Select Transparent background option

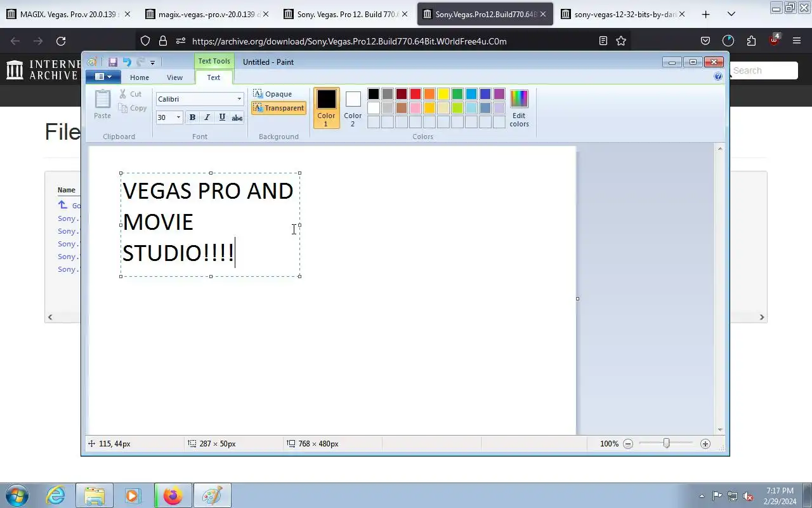tap(278, 108)
